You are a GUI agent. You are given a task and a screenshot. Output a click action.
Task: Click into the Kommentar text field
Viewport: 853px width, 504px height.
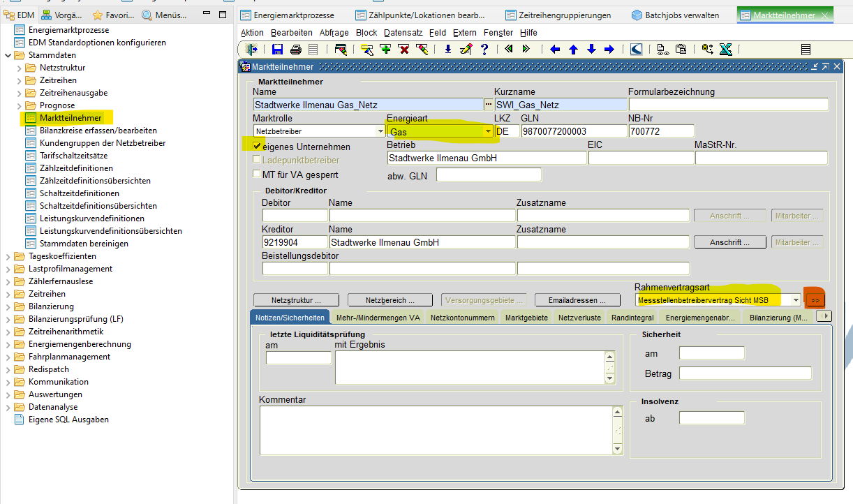(434, 431)
